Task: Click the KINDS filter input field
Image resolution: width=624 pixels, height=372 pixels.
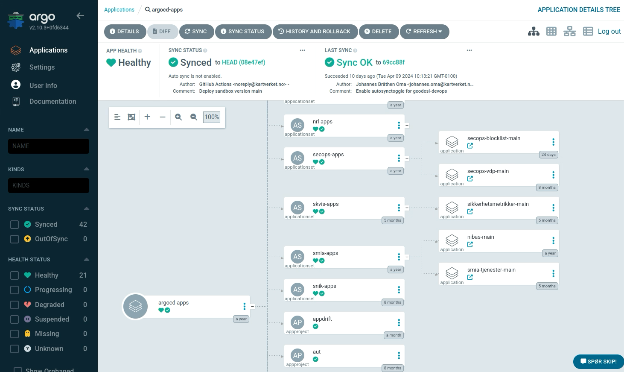Action: click(49, 185)
